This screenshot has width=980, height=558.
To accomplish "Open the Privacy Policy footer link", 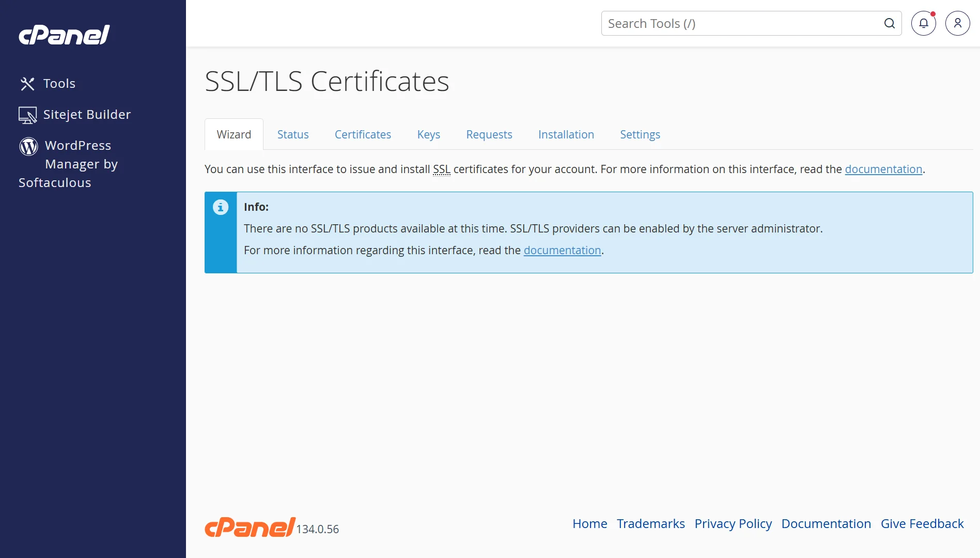I will [x=733, y=524].
